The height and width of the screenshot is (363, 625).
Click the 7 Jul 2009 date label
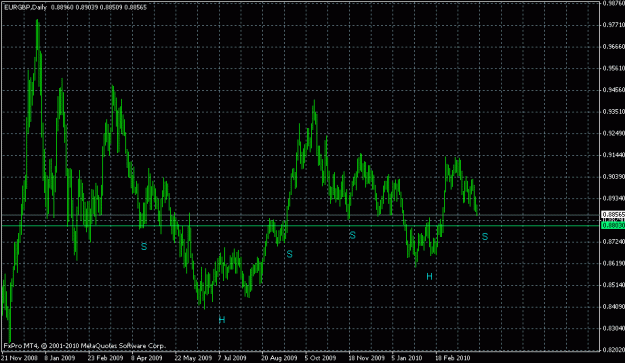232,358
